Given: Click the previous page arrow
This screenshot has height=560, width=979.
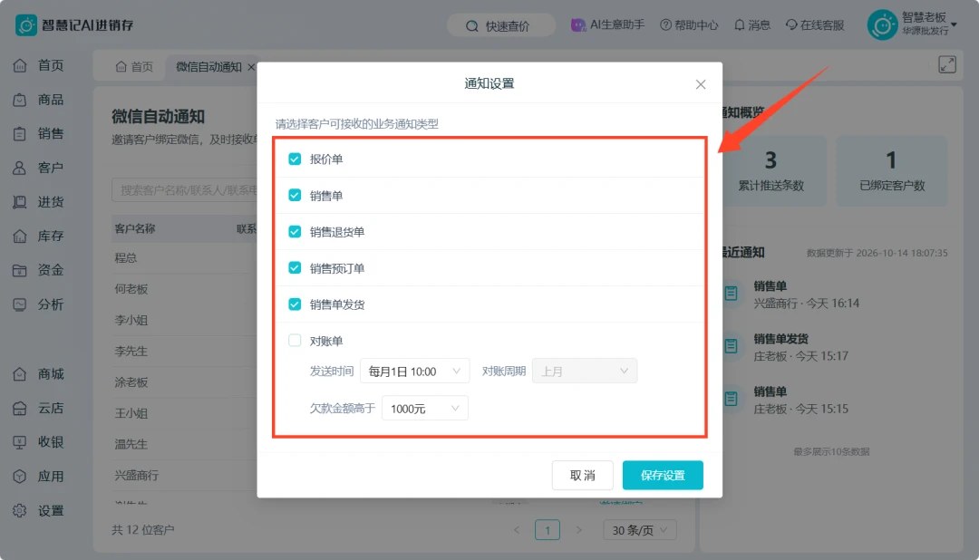Looking at the screenshot, I should tap(517, 530).
